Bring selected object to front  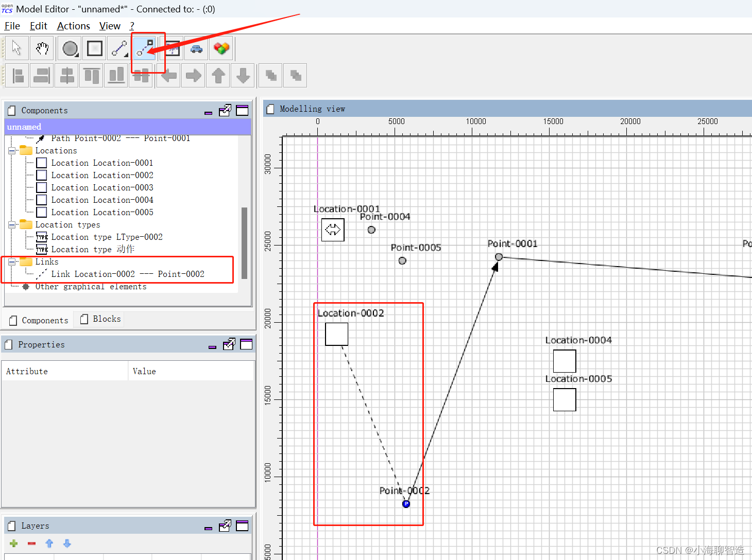click(271, 76)
